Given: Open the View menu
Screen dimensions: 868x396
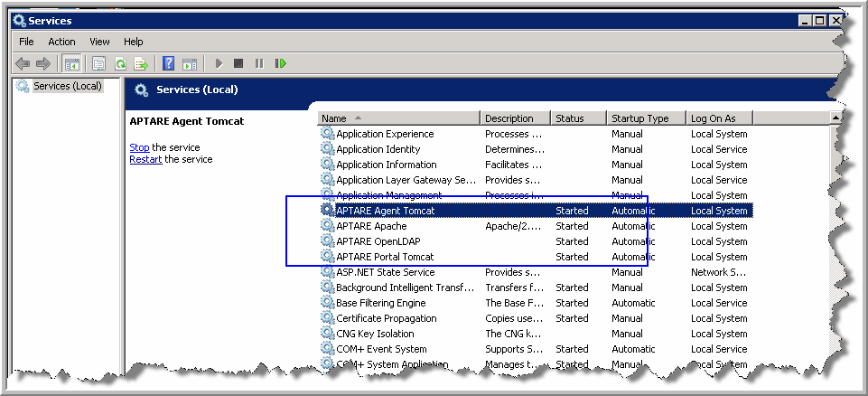Looking at the screenshot, I should pos(99,42).
